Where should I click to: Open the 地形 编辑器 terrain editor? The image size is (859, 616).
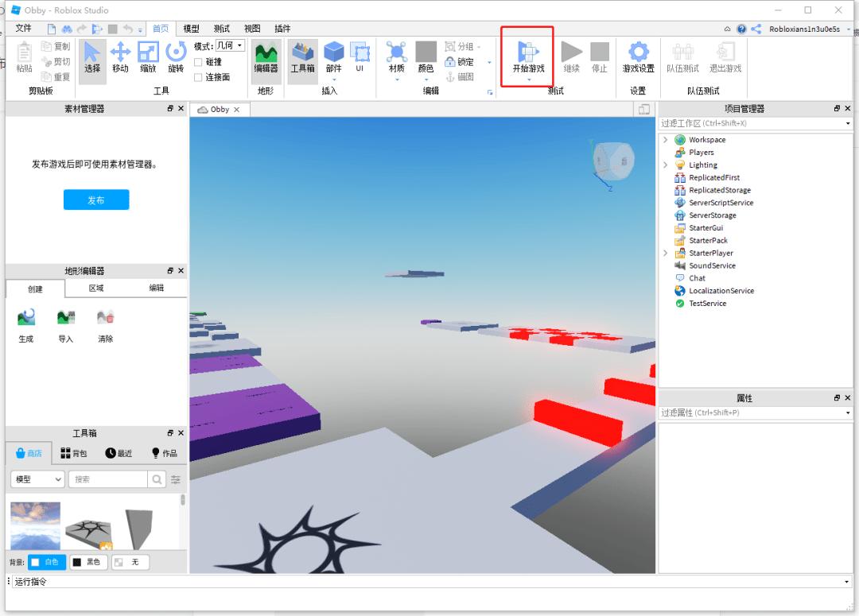[266, 57]
